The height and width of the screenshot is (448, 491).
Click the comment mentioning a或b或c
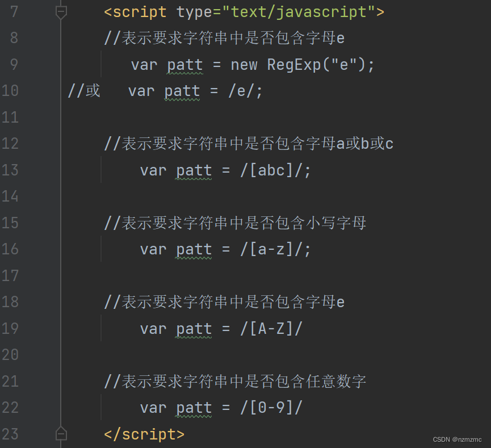click(x=249, y=144)
